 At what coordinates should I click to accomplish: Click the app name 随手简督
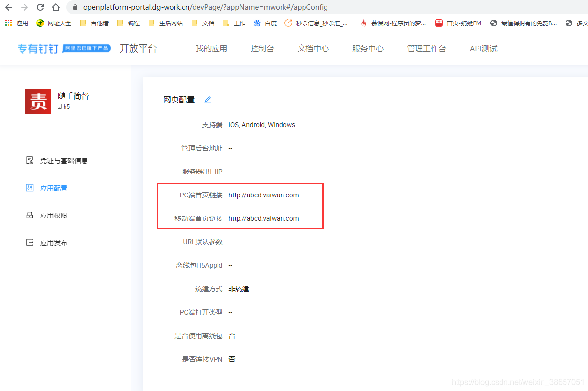point(73,96)
